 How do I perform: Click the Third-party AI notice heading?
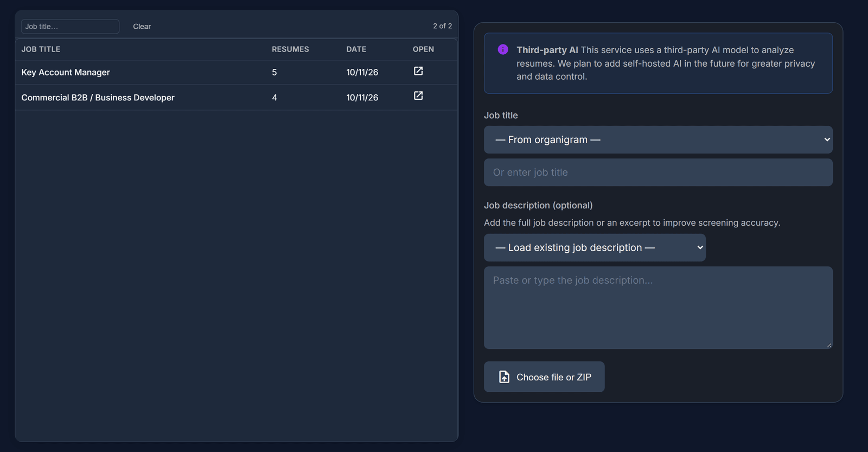pyautogui.click(x=547, y=50)
